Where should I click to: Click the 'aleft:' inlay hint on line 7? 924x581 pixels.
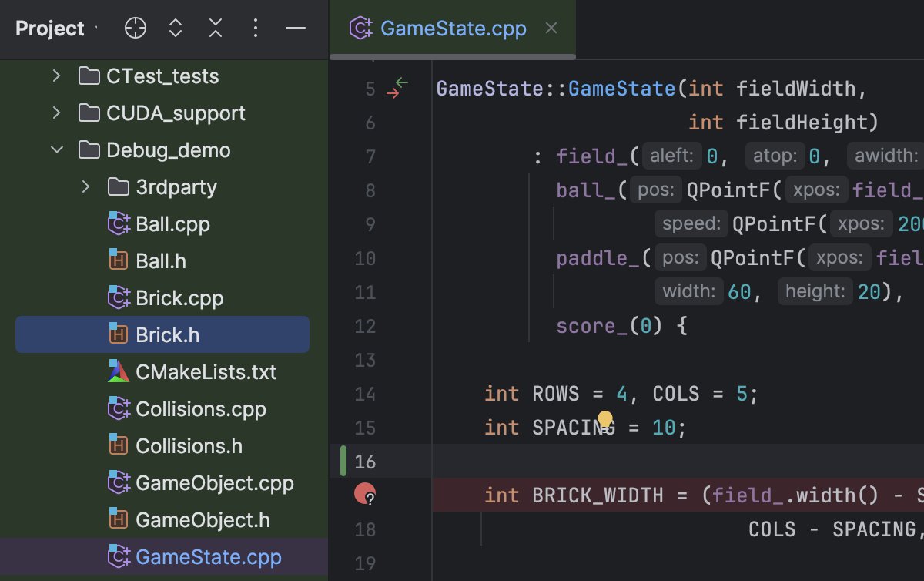(x=671, y=156)
